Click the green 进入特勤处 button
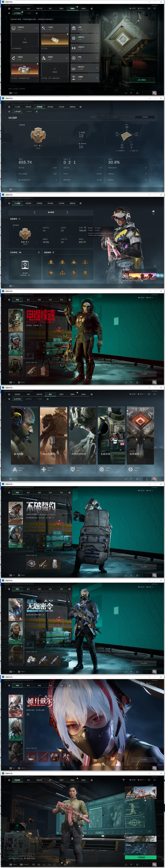165x868 pixels. pyautogui.click(x=142, y=80)
